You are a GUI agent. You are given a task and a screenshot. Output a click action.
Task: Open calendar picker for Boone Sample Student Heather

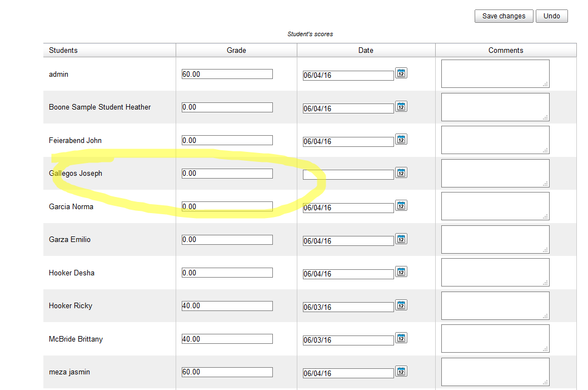tap(401, 106)
